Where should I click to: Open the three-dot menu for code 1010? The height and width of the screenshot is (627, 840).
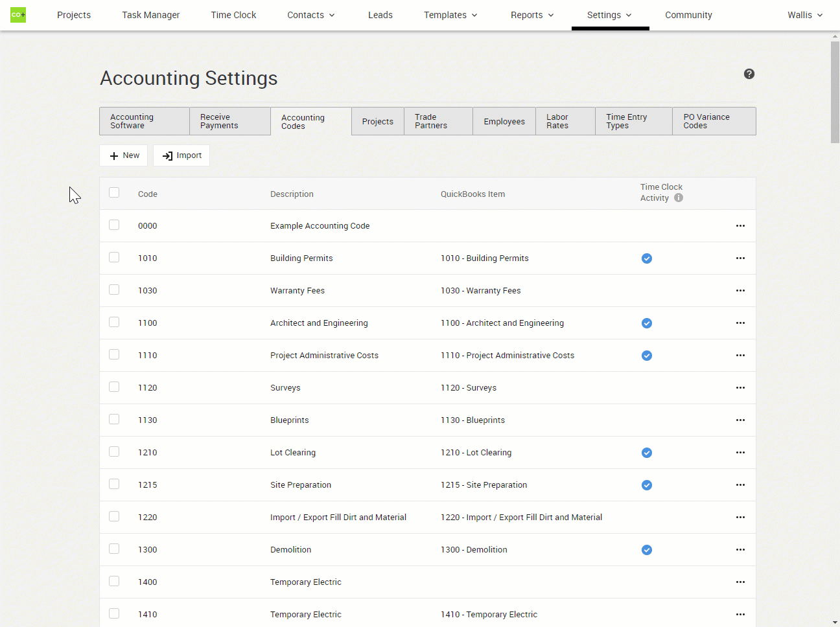pyautogui.click(x=740, y=258)
